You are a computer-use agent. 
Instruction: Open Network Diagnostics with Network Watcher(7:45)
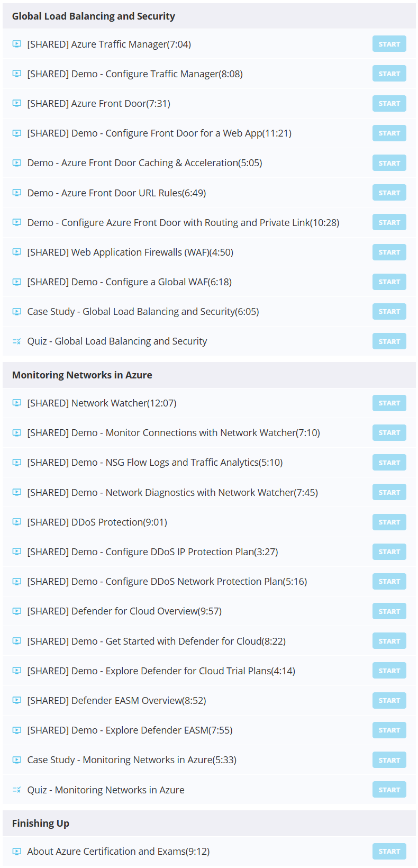point(172,492)
